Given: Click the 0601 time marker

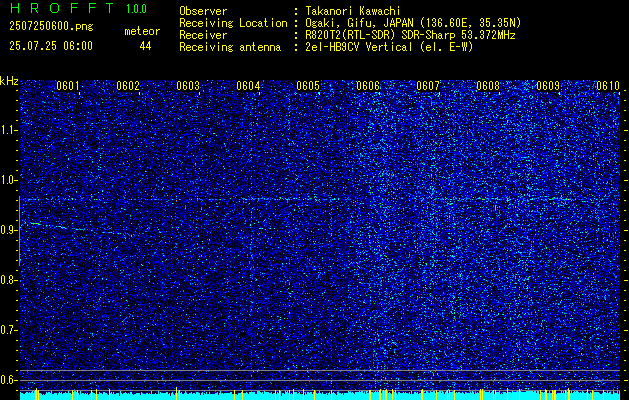Looking at the screenshot, I should (x=67, y=86).
